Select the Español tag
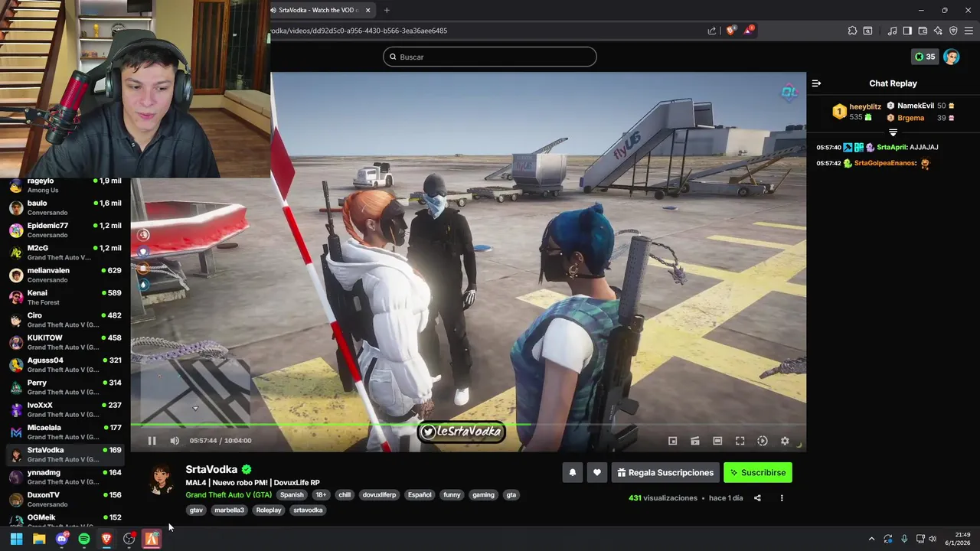 (420, 495)
